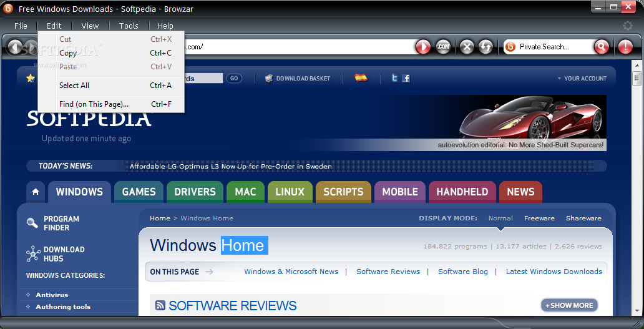Click the download basket icon
Image resolution: width=644 pixels, height=329 pixels.
point(269,78)
